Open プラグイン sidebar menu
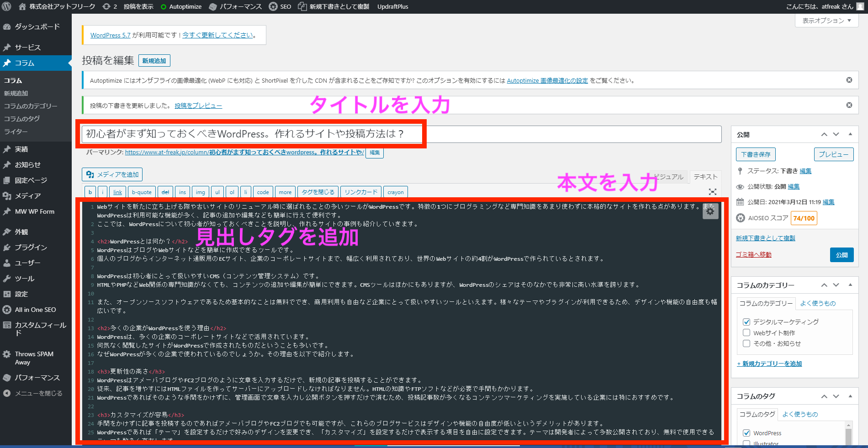Image resolution: width=868 pixels, height=448 pixels. click(x=36, y=248)
